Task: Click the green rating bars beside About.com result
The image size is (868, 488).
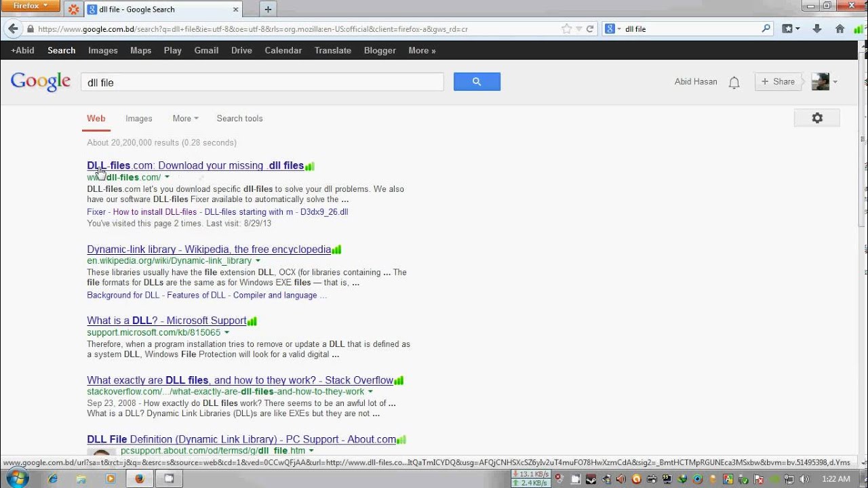Action: [401, 440]
